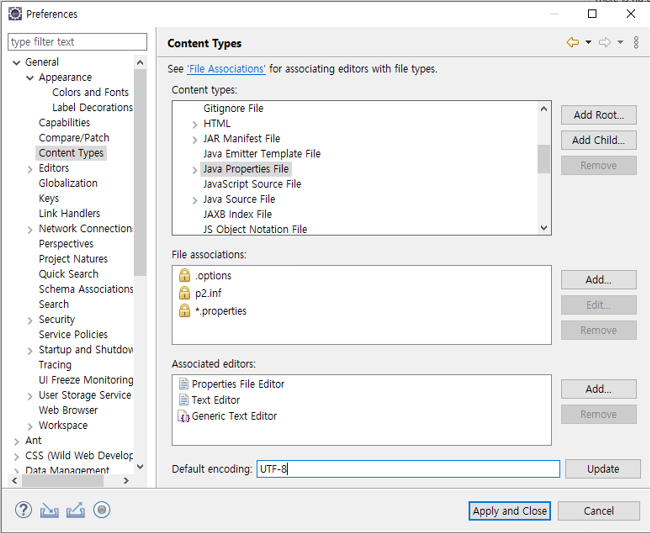Click Apply and Close button
The image size is (650, 533).
pos(509,511)
